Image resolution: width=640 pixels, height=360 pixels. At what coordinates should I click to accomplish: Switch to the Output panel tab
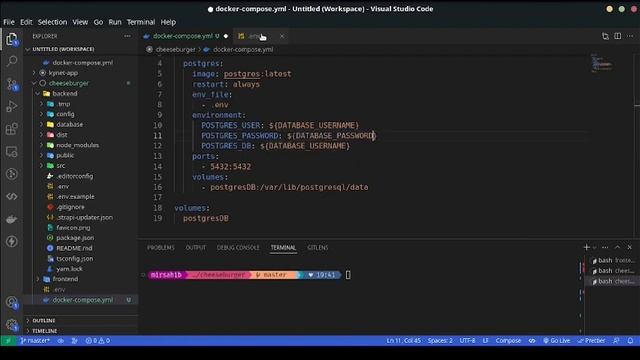196,247
